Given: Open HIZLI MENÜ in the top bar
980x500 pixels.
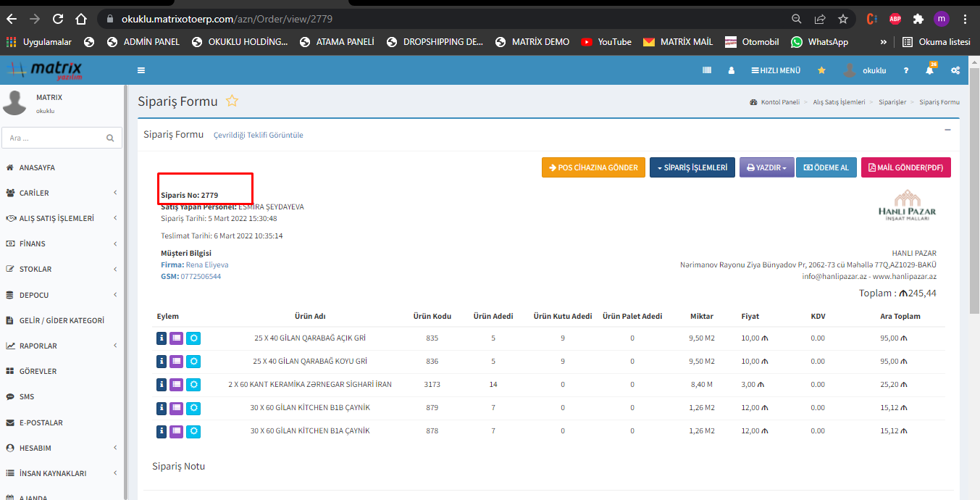Looking at the screenshot, I should tap(776, 70).
